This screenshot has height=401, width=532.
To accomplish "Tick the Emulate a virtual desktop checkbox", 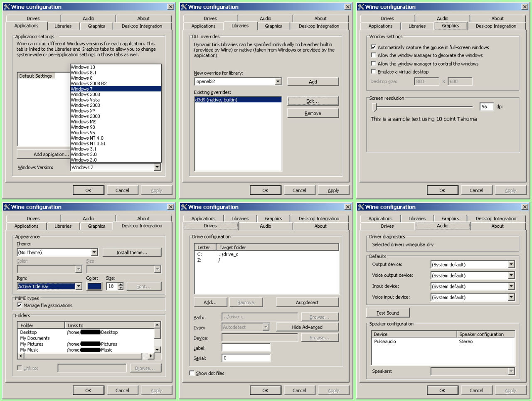I will (373, 71).
